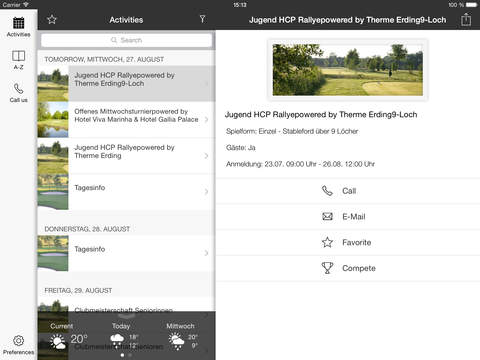480x360 pixels.
Task: Tap the Call us phone icon
Action: click(x=18, y=88)
